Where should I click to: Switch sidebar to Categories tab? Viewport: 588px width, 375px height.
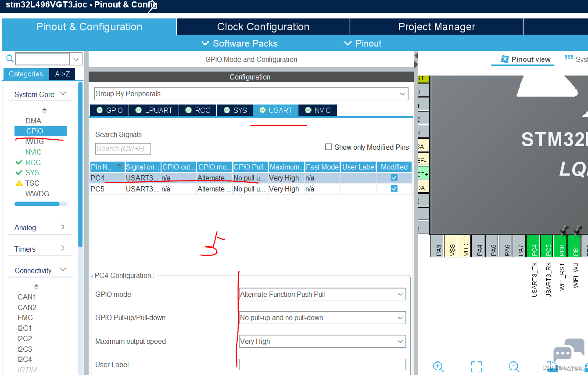tap(26, 74)
